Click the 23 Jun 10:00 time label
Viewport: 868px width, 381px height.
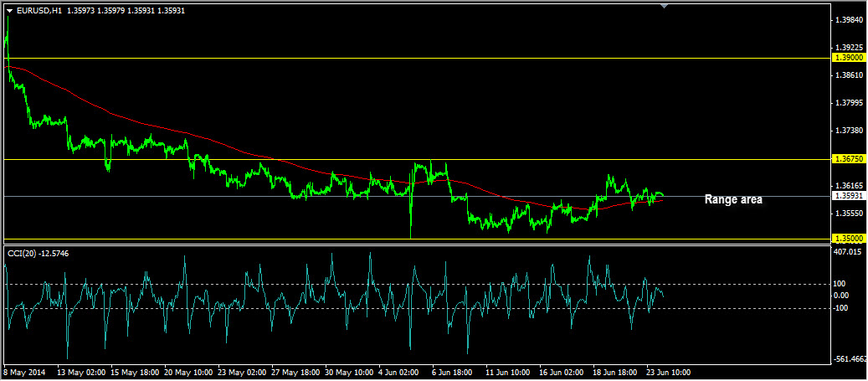click(x=669, y=371)
